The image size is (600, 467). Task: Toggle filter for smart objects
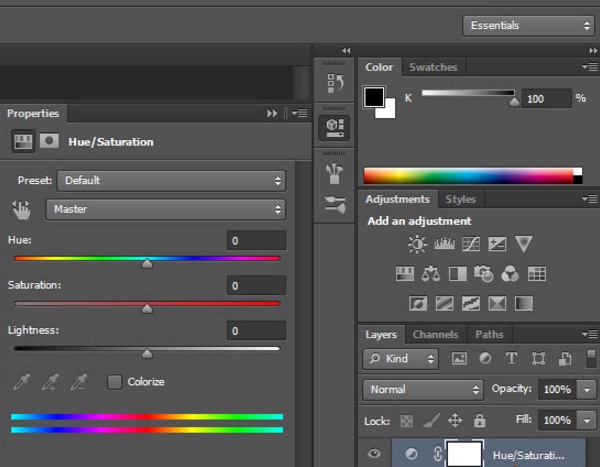coord(565,359)
